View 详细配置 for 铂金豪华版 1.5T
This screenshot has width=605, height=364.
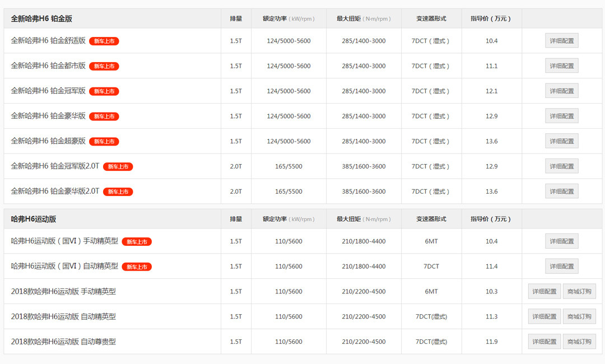click(x=561, y=116)
